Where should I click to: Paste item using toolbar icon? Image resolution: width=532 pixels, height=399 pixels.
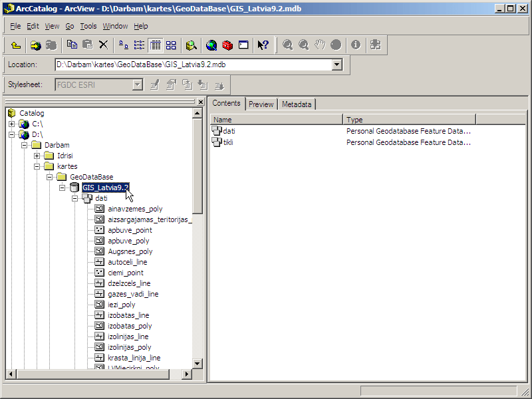pos(88,45)
